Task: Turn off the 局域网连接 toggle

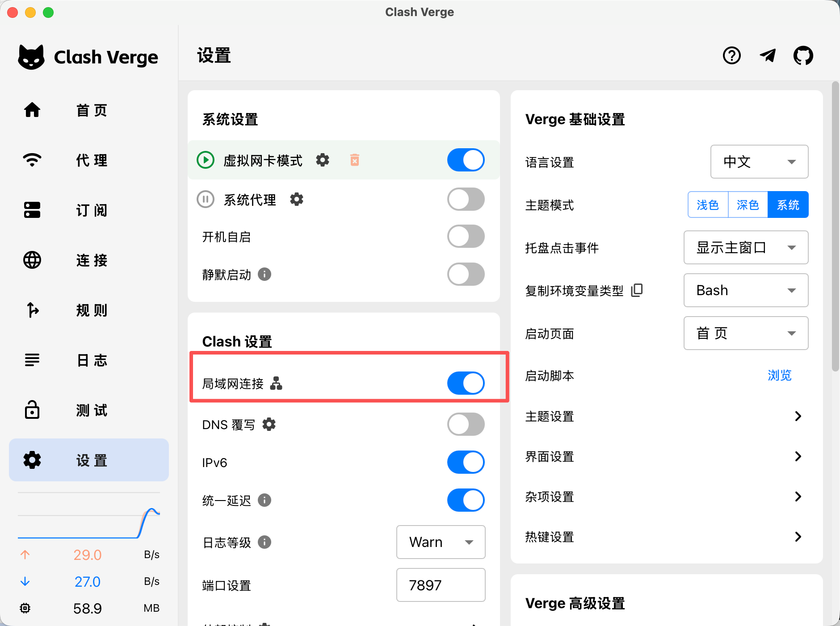Action: pyautogui.click(x=466, y=383)
